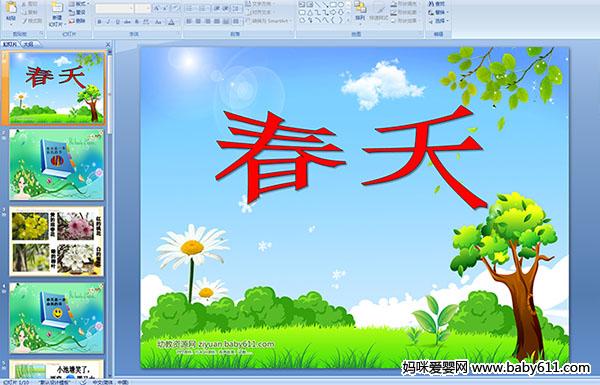Select the flower photos slide thumbnail
The height and width of the screenshot is (385, 600).
tap(57, 241)
